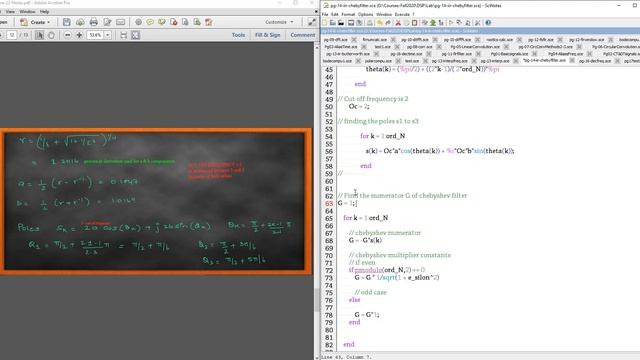Click Acrobat vertical scrollbar thumb
Screen dimensions: 640x360
point(317,300)
